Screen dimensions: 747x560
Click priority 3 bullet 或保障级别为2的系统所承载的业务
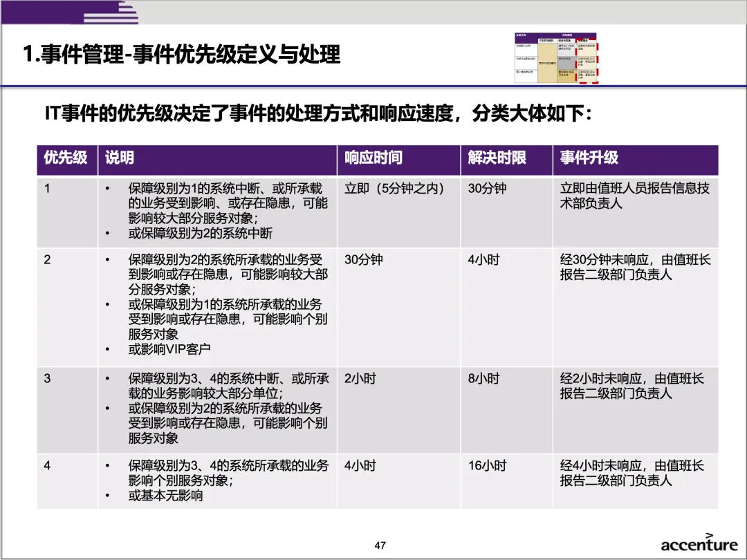tap(228, 423)
